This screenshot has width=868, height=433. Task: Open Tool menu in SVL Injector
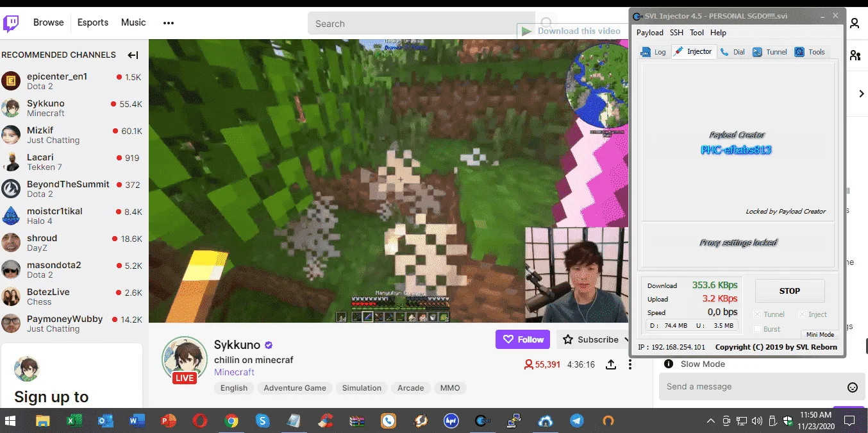point(697,33)
